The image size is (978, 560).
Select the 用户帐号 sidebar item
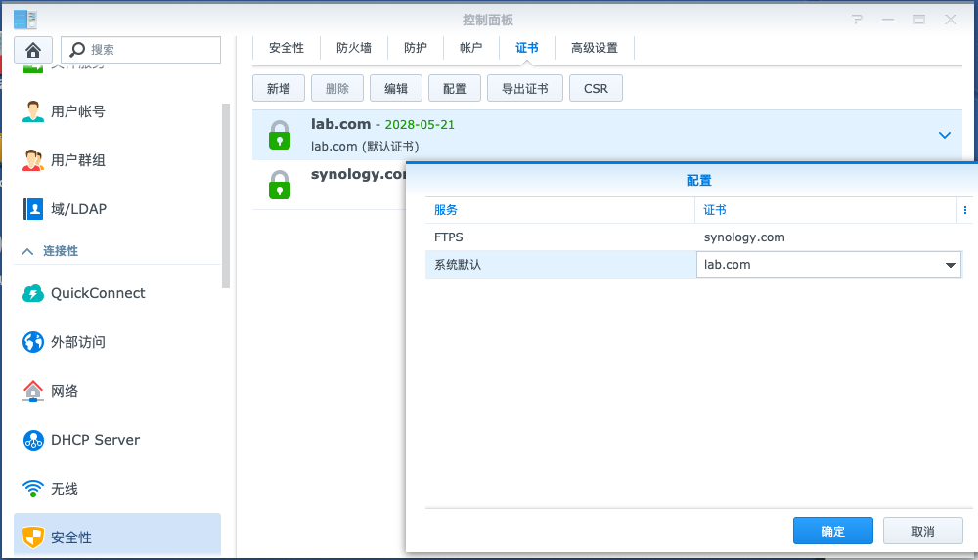coord(117,111)
